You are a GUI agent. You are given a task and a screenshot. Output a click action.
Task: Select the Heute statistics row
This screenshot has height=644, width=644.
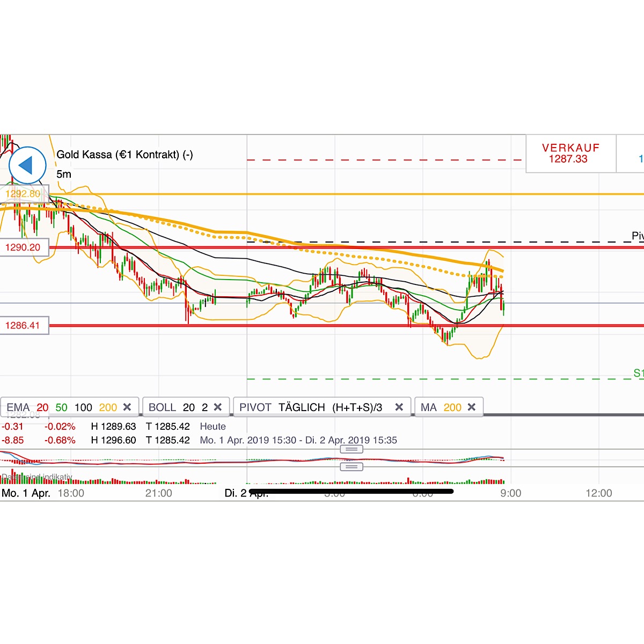point(213,427)
